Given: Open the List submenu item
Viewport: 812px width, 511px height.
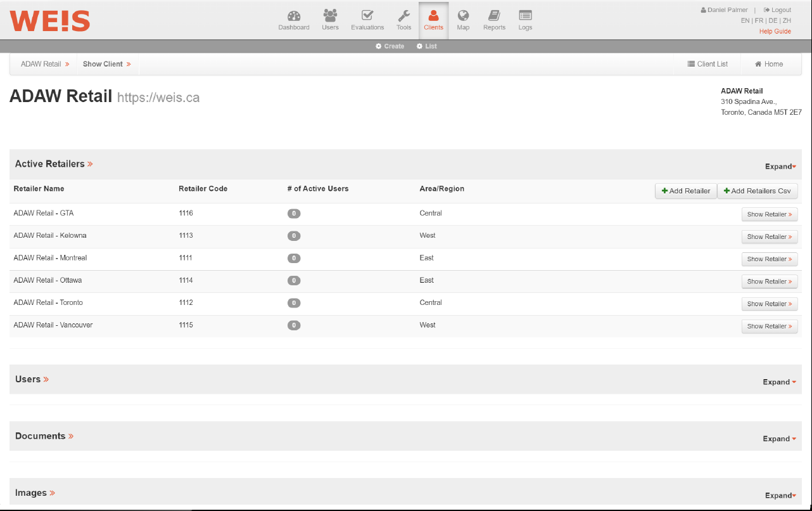Looking at the screenshot, I should 427,46.
